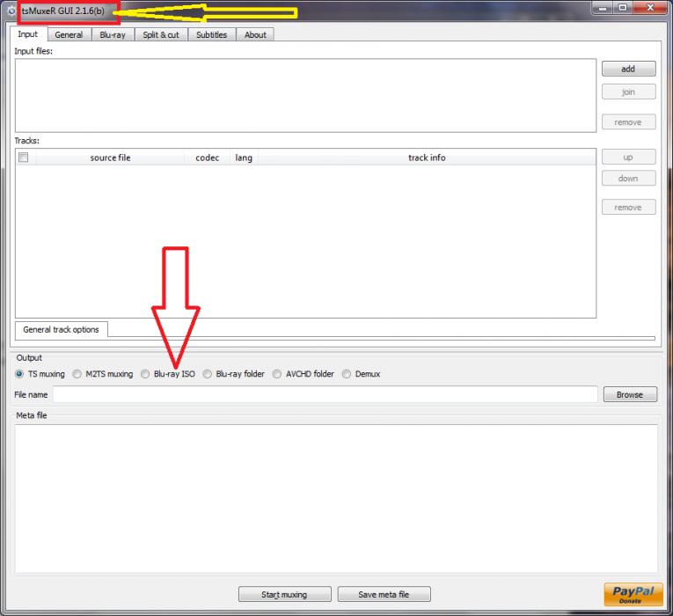
Task: Click the tsMuxeR app icon in title bar
Action: point(11,11)
